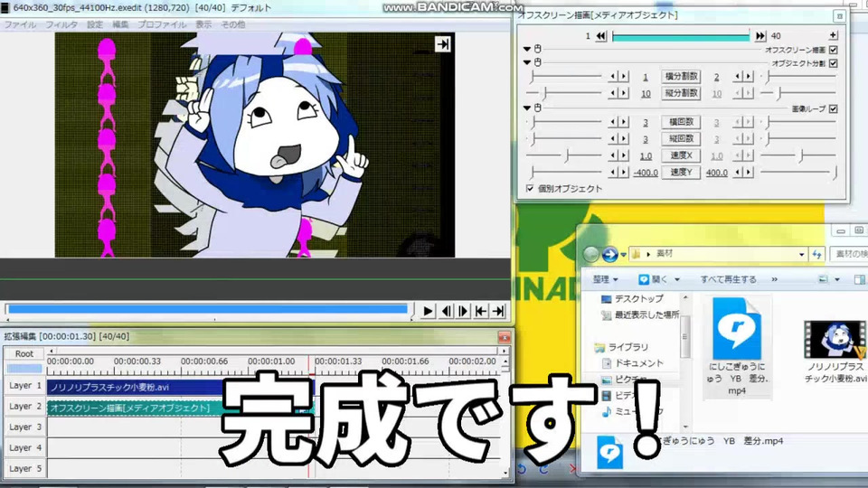This screenshot has height=488, width=868.
Task: Click the 縦分割数 left value 10
Action: 646,93
